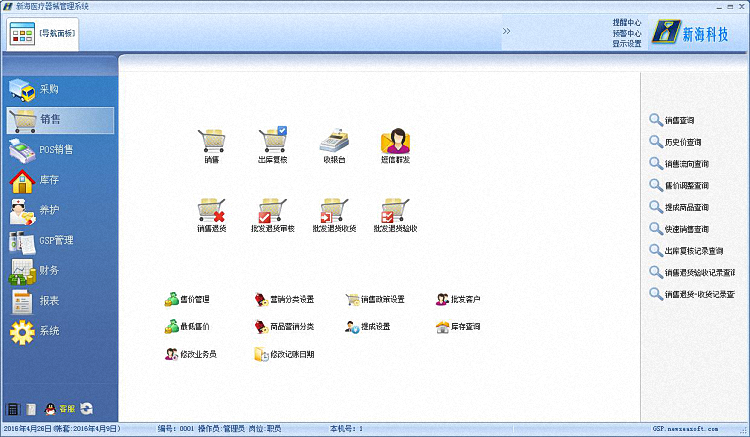Open 销售查询 sales query link
Viewport: 750px width, 437px height.
(x=672, y=120)
